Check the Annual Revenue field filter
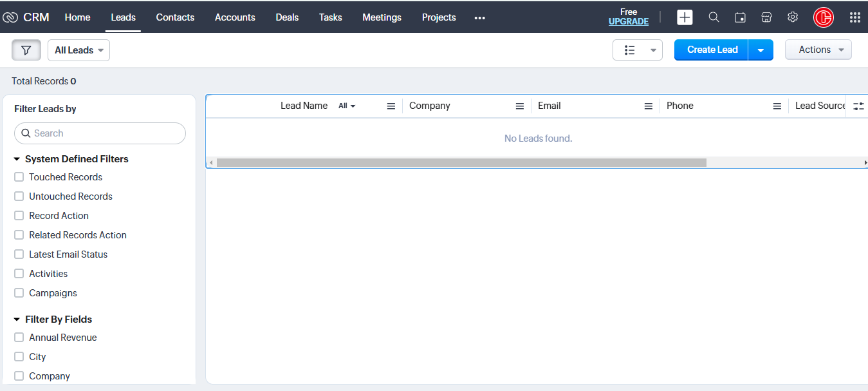 pyautogui.click(x=19, y=338)
